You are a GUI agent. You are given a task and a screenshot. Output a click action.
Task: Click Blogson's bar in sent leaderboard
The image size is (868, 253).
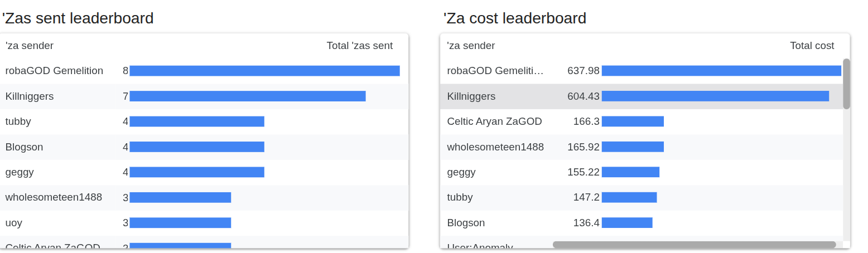click(x=196, y=147)
